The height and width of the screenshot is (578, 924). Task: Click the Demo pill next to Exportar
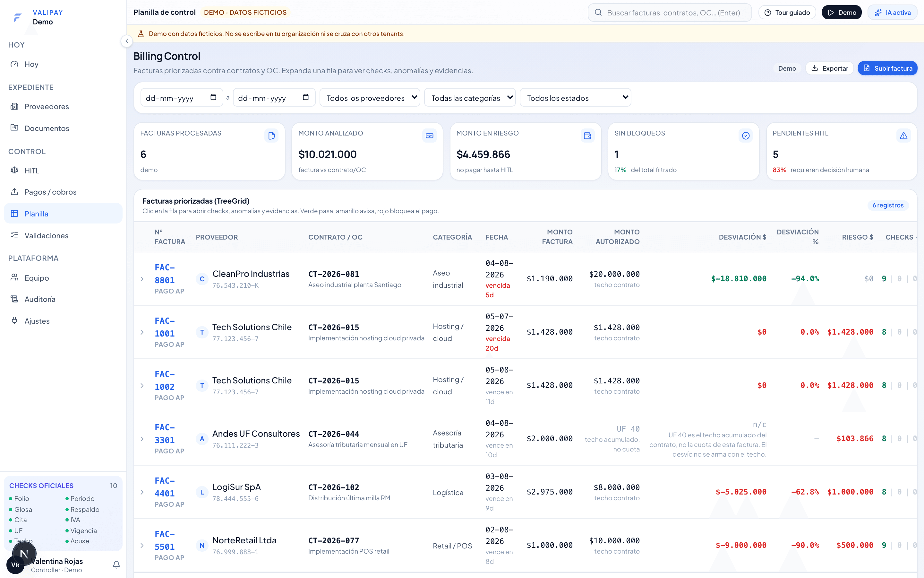[x=787, y=68]
